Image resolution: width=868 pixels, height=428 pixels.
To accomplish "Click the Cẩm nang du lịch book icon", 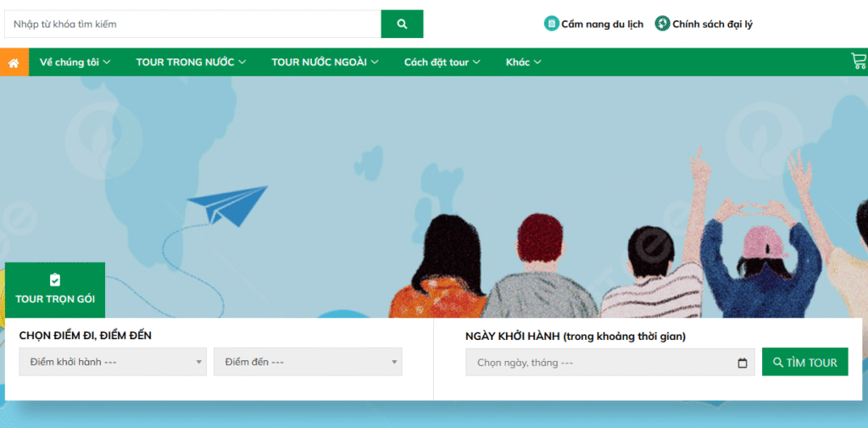I will click(551, 24).
